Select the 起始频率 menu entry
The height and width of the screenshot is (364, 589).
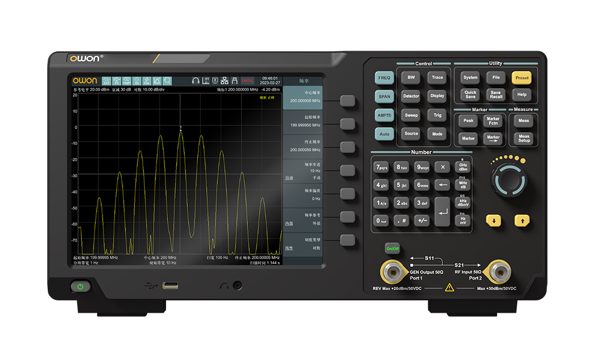pos(303,122)
